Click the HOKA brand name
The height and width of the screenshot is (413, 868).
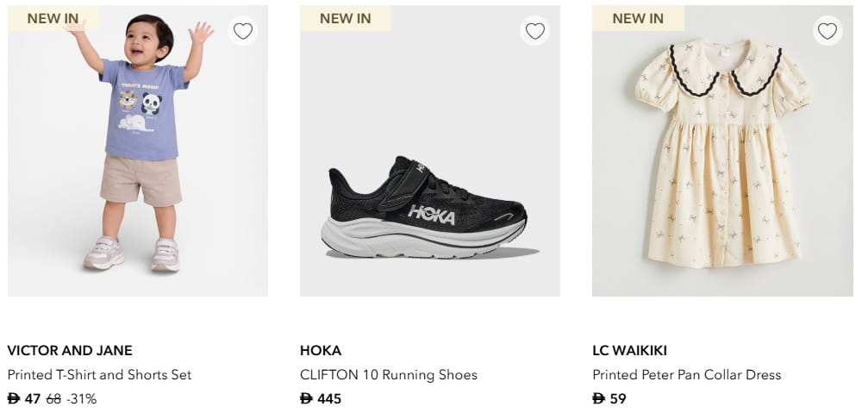click(x=321, y=351)
